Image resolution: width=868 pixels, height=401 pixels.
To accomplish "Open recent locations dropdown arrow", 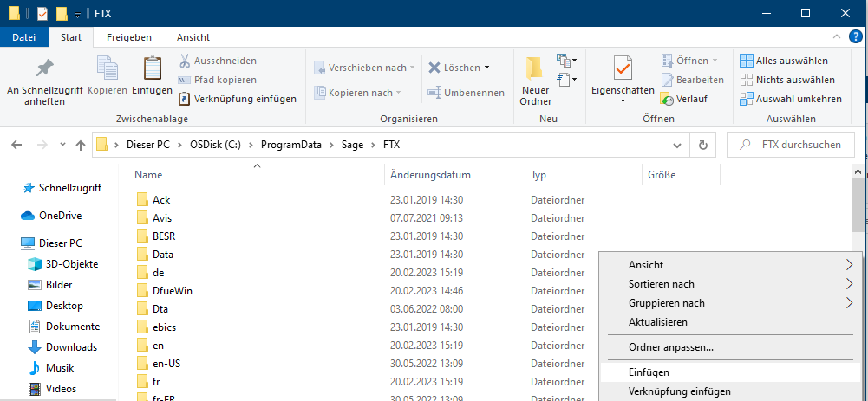I will (63, 145).
